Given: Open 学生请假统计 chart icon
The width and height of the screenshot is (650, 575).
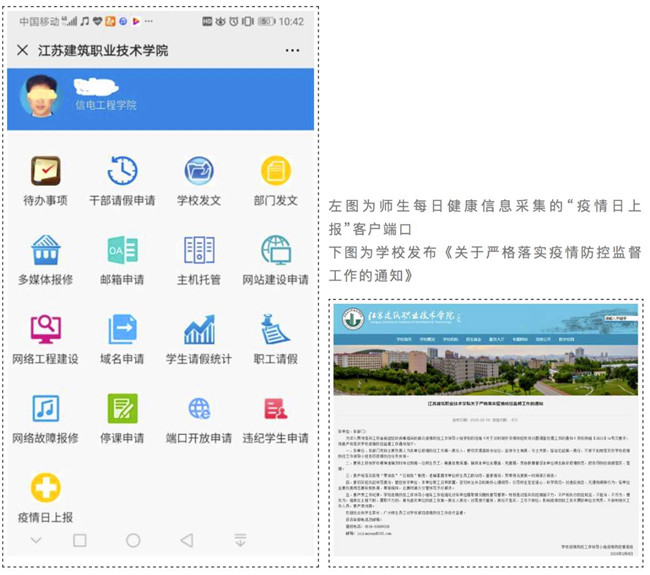Looking at the screenshot, I should pos(199,329).
